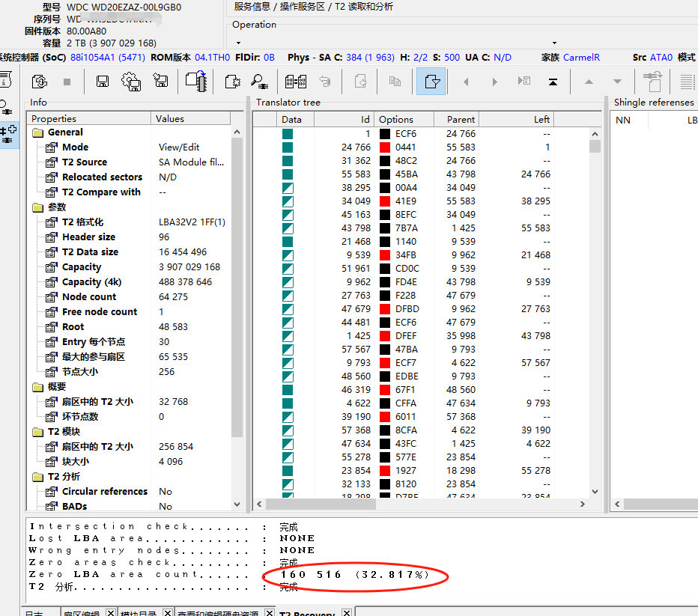This screenshot has height=616, width=698.
Task: Switch to the 扇区编辑 tab
Action: coord(82,613)
